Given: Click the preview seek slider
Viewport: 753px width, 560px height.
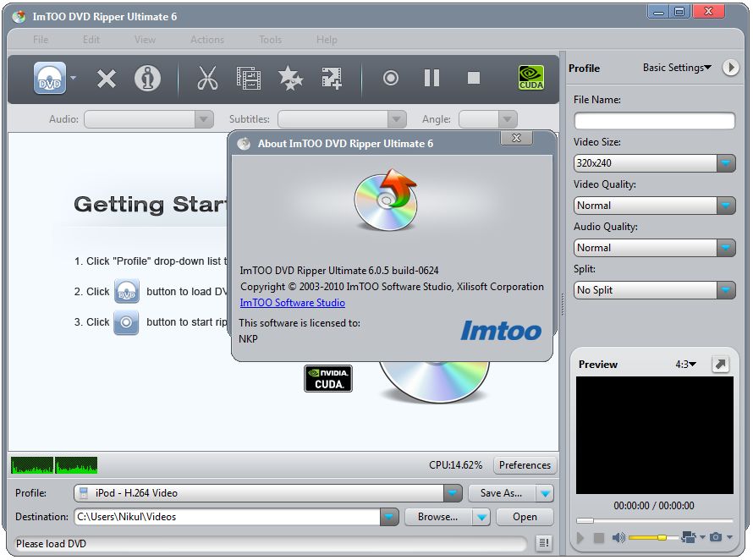Looking at the screenshot, I should coord(654,520).
